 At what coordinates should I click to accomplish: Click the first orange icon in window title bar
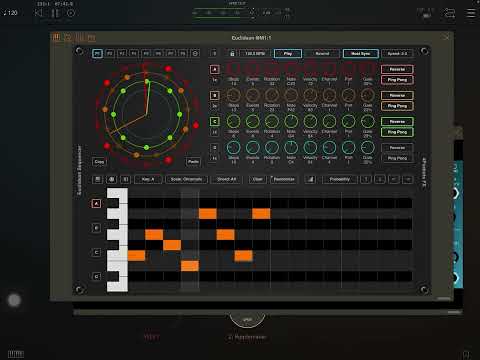(56, 37)
